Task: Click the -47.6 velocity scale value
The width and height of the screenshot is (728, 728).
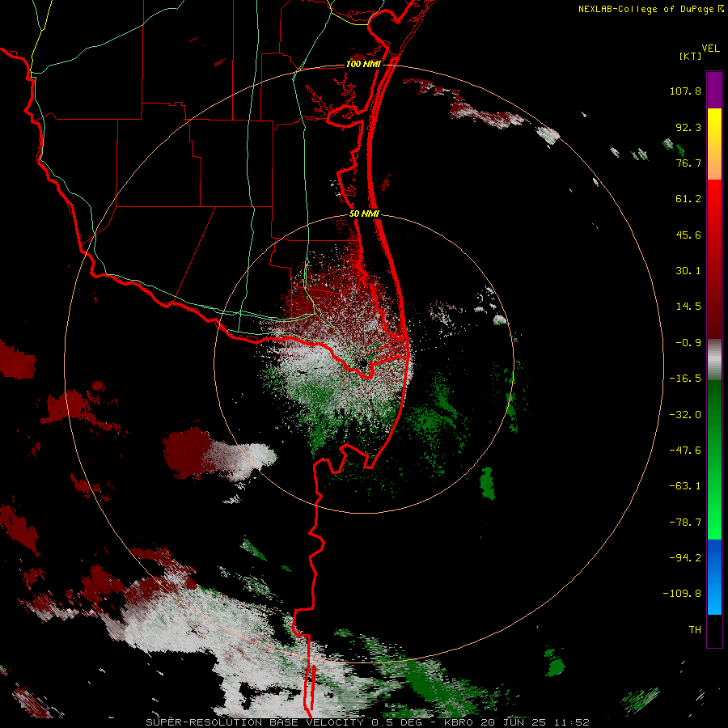Action: point(685,451)
